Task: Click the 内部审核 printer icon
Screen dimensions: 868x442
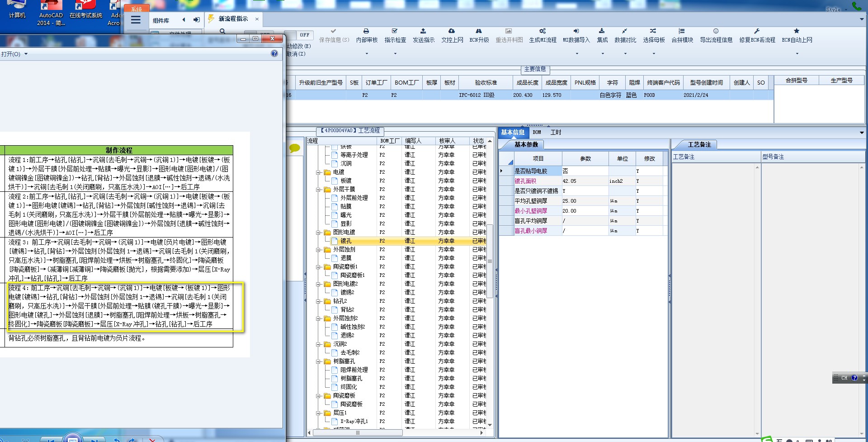Action: tap(366, 31)
